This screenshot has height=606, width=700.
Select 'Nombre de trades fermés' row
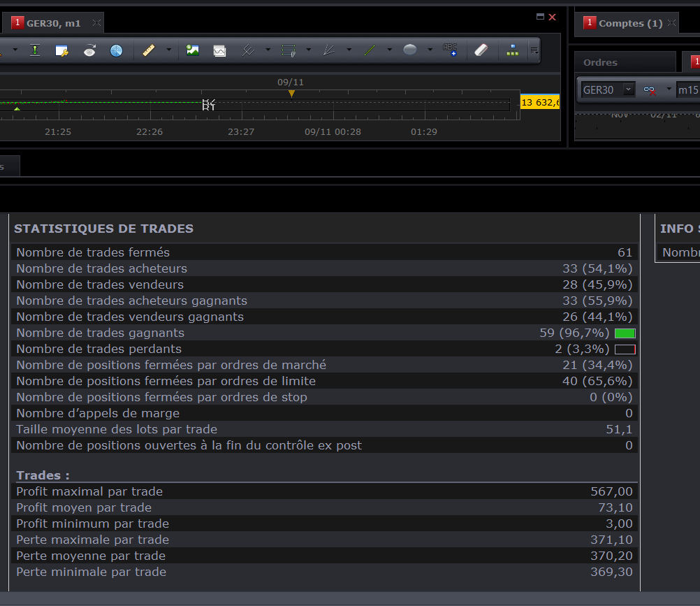(325, 252)
